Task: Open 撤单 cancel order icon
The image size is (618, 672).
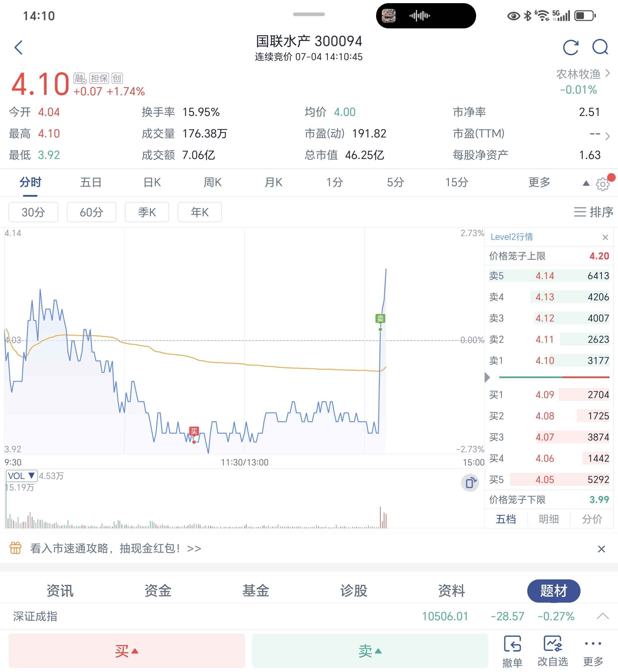Action: tap(512, 651)
